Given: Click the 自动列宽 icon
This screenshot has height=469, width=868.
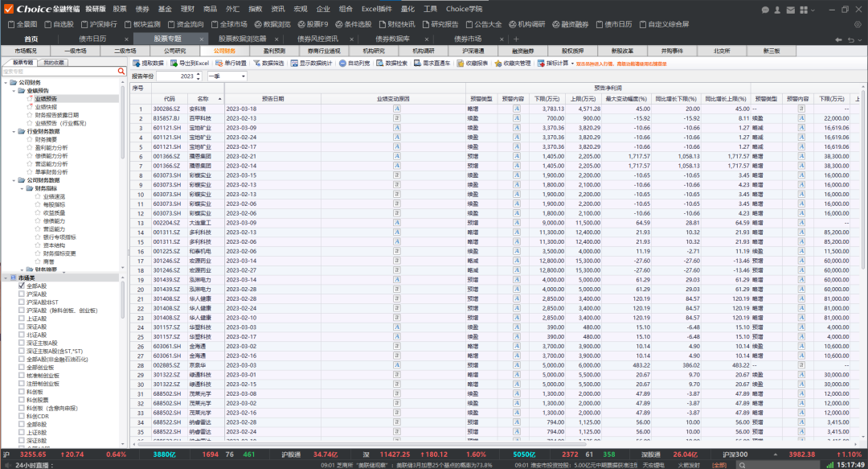Looking at the screenshot, I should [x=342, y=64].
